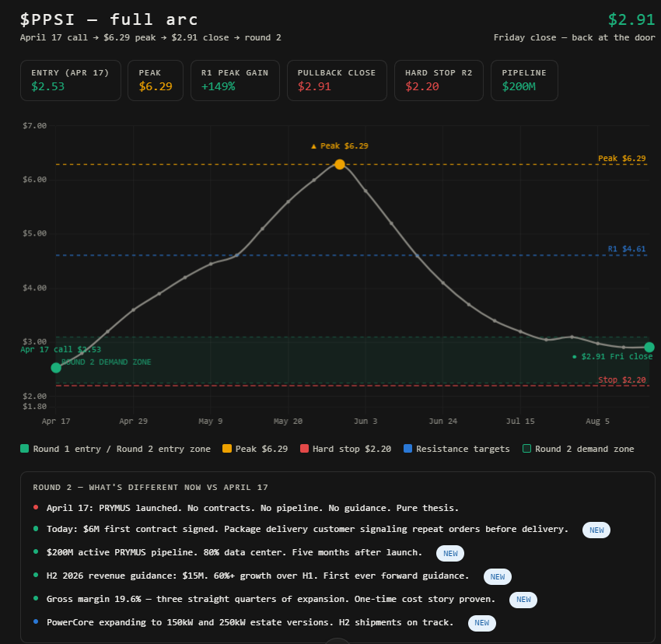Click the large $2.91 price at top right

click(631, 19)
